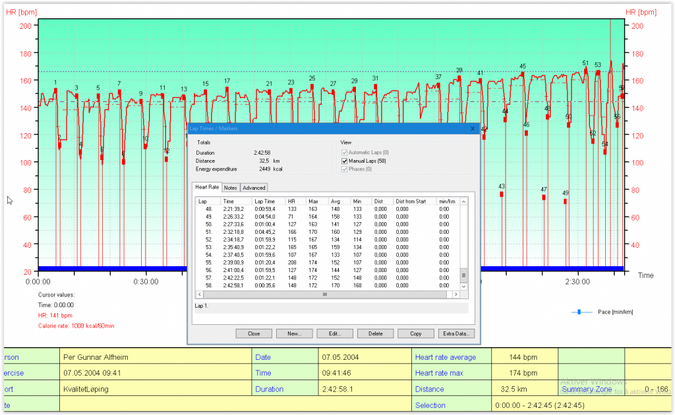Toggle the Automatic Laps checkbox
The height and width of the screenshot is (415, 675).
pyautogui.click(x=345, y=152)
